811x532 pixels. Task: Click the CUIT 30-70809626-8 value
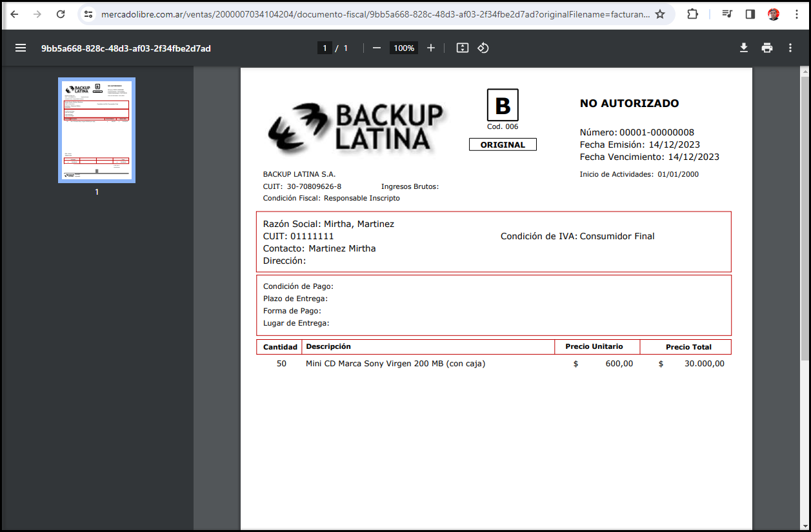coord(314,186)
